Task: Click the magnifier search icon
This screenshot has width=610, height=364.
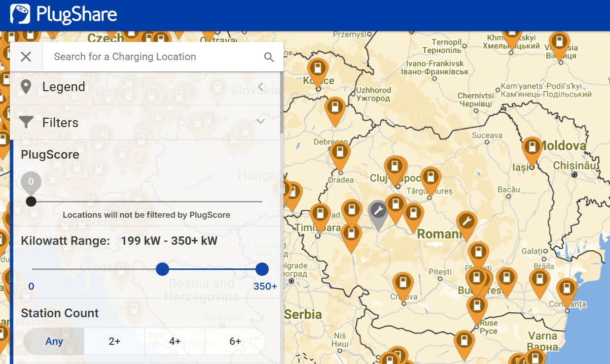Action: pos(269,57)
